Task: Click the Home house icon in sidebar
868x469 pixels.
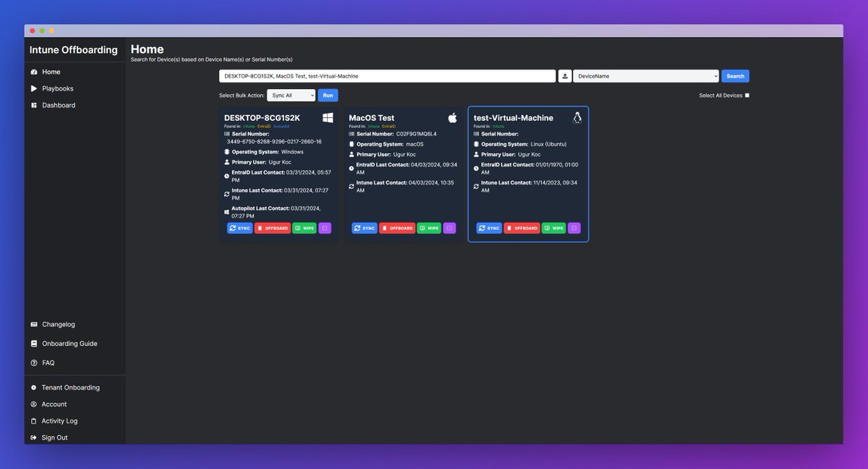Action: 34,72
